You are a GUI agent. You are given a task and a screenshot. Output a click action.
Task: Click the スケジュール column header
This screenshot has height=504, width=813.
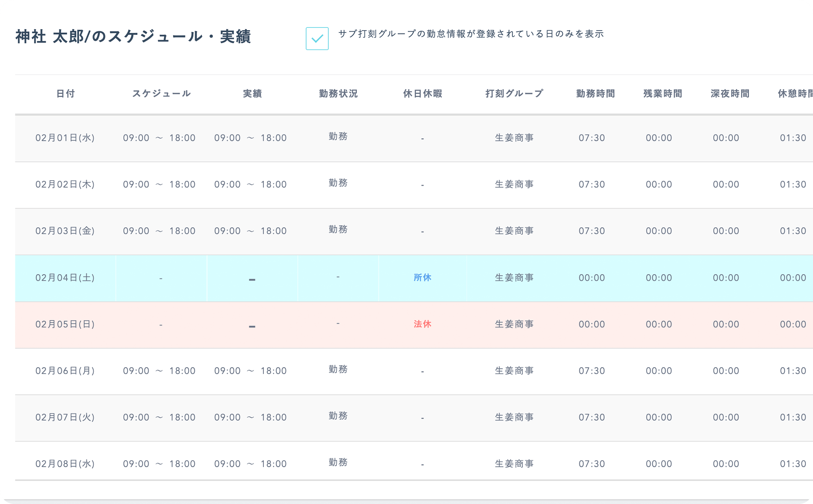pos(161,94)
